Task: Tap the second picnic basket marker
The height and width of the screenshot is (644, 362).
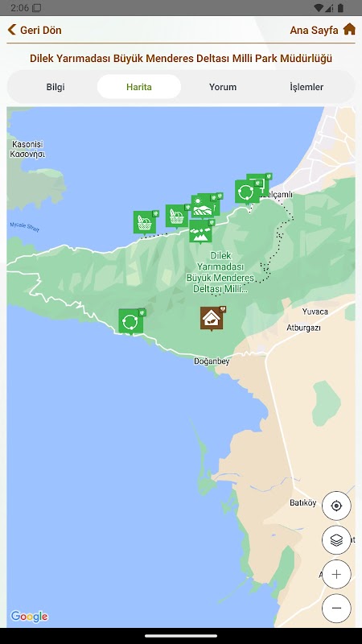Action: 177,216
